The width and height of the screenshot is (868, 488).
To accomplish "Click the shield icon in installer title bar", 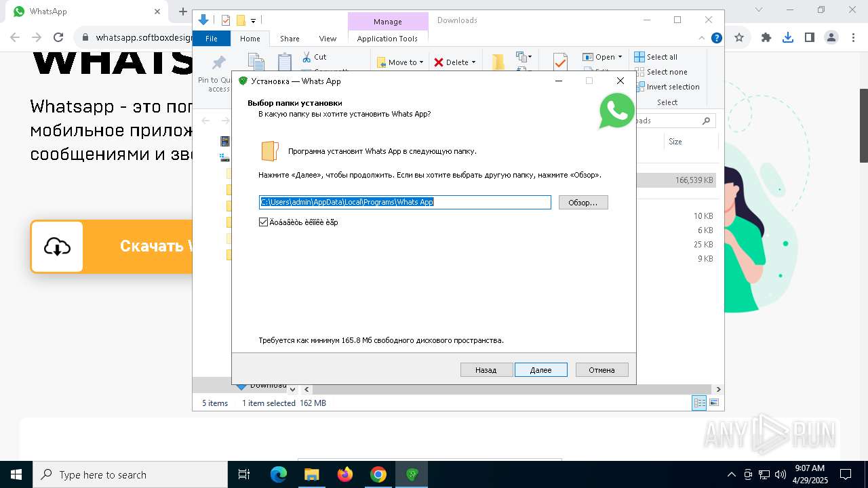I will (243, 81).
